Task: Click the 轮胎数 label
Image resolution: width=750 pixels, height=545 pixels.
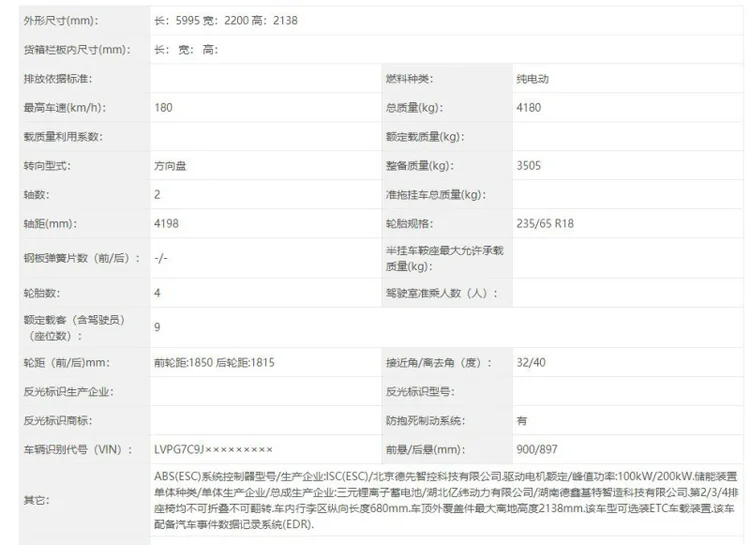Action: (42, 293)
